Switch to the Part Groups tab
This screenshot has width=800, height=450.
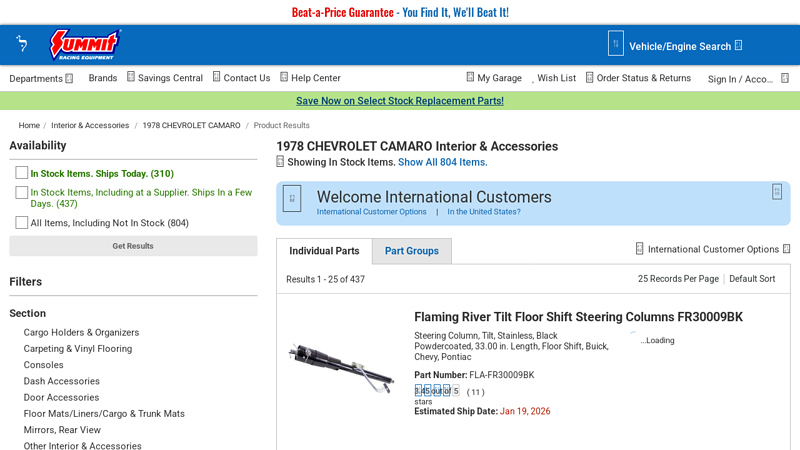click(x=412, y=251)
